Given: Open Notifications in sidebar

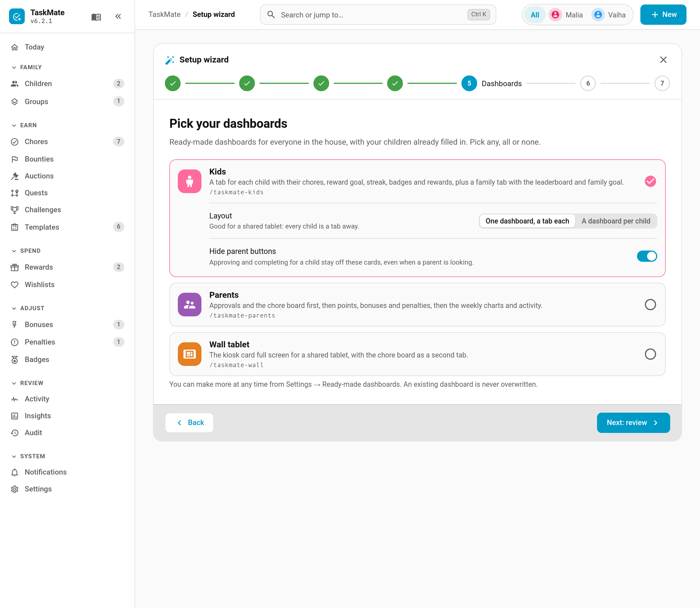Looking at the screenshot, I should click(67, 472).
